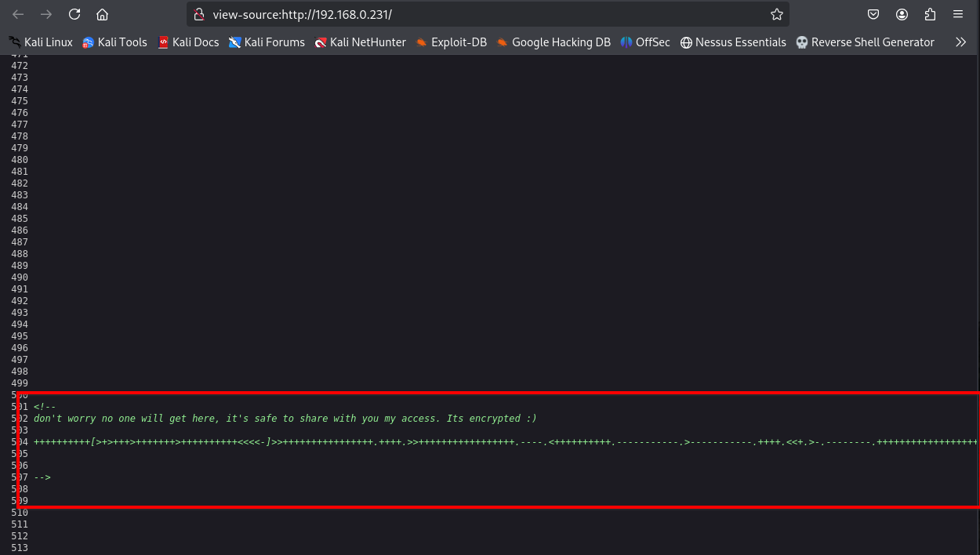Click the Brainfuck encoded string line

506,442
